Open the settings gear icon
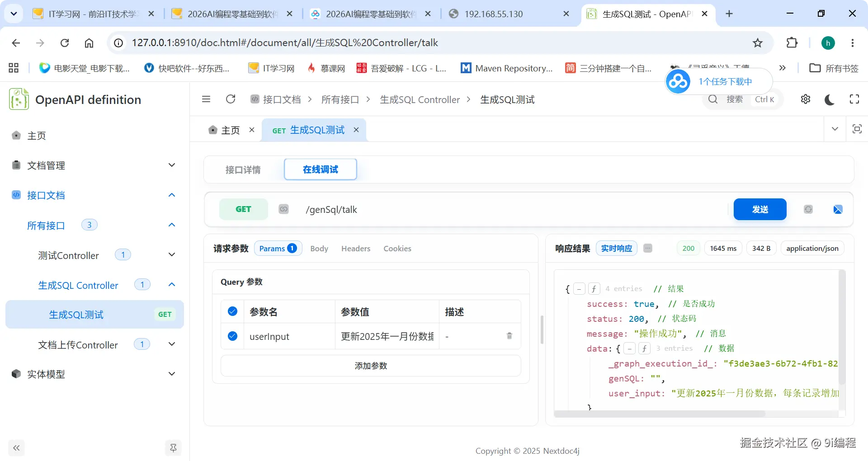Viewport: 868px width, 461px height. pos(806,99)
